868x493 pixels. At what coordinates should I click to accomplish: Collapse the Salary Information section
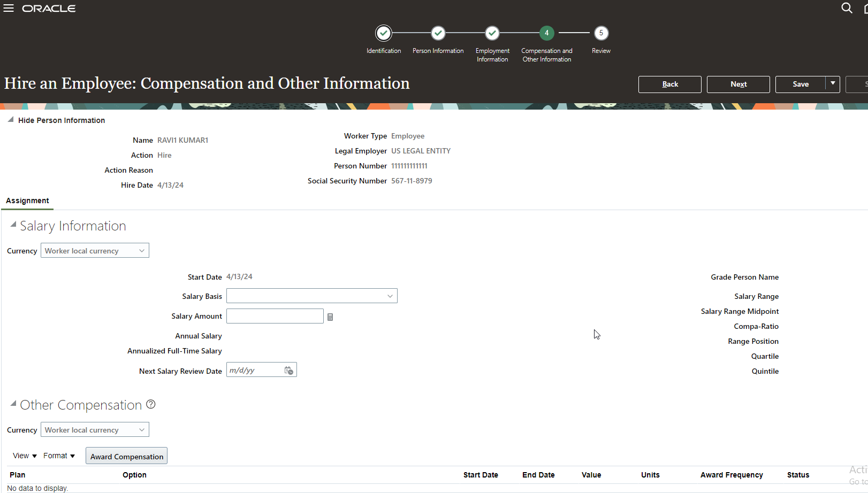point(13,225)
